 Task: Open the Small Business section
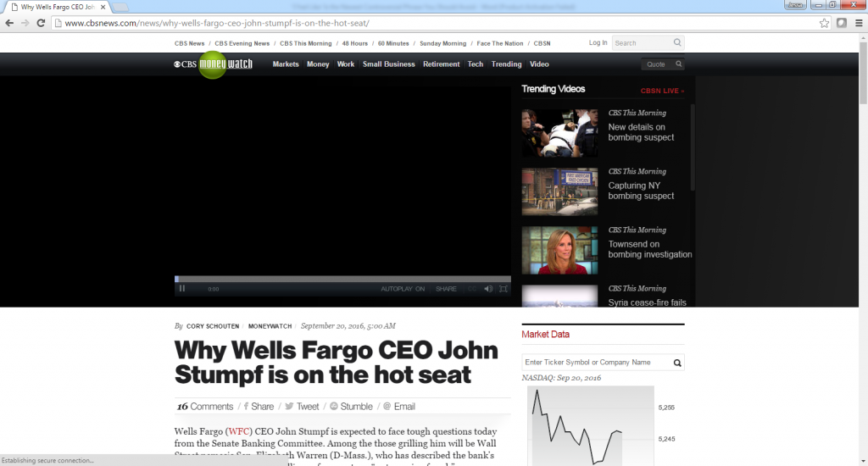tap(388, 64)
